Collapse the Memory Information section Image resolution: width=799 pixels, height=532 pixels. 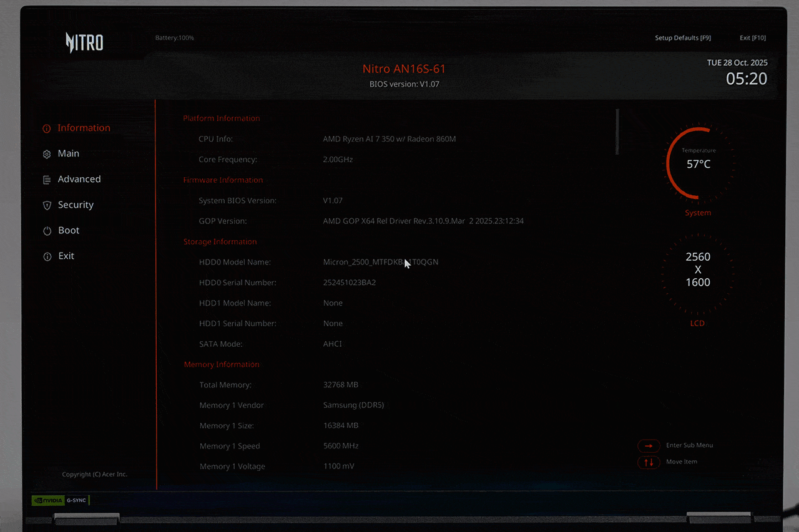221,364
